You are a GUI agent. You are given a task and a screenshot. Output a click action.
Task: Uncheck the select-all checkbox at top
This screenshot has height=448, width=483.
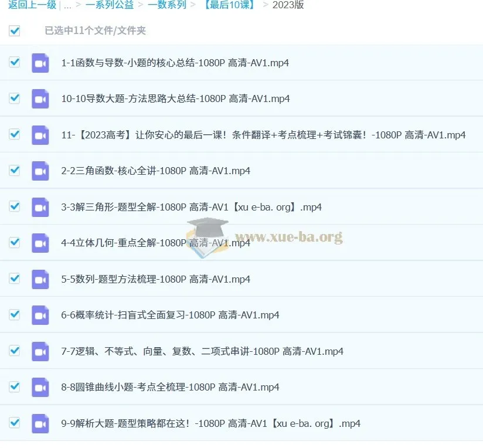tap(15, 31)
